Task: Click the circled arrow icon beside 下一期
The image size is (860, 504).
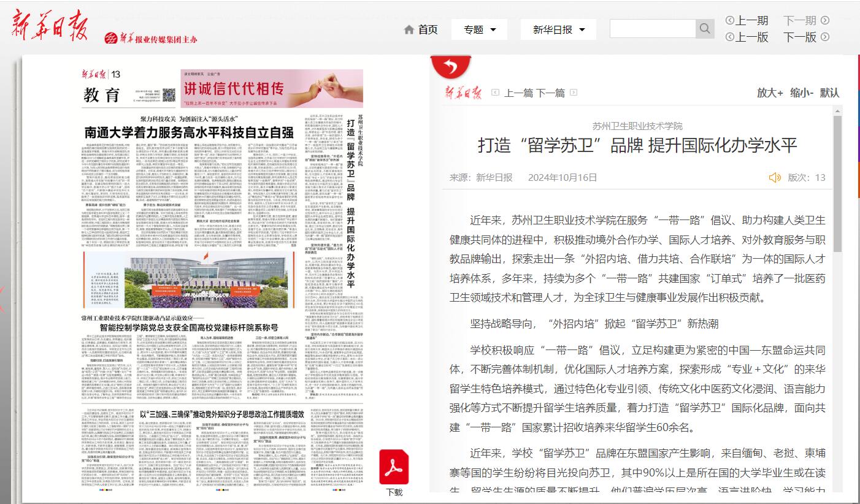Action: pyautogui.click(x=825, y=20)
